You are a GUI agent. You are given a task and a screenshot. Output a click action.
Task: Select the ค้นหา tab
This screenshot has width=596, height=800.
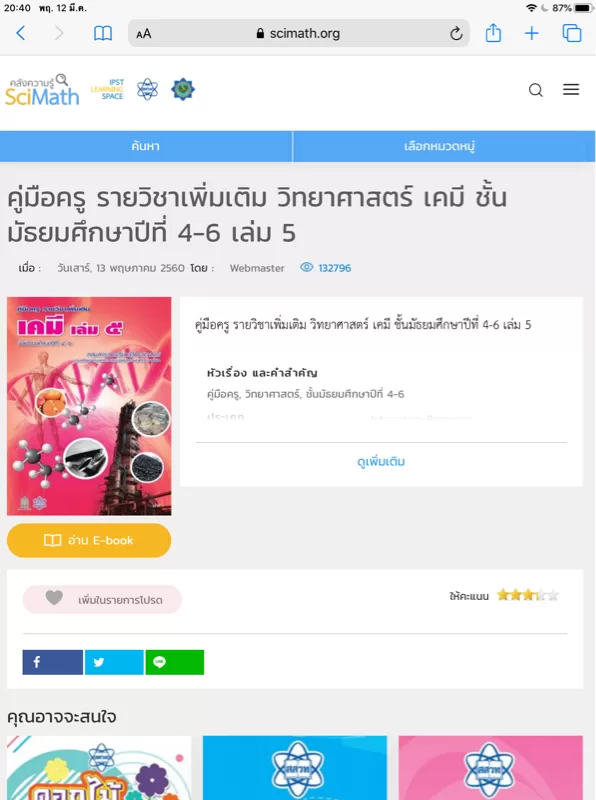point(146,146)
